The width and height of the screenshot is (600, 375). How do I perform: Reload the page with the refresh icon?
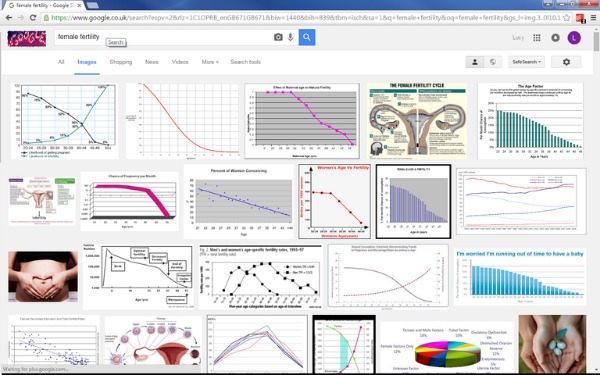(33, 18)
